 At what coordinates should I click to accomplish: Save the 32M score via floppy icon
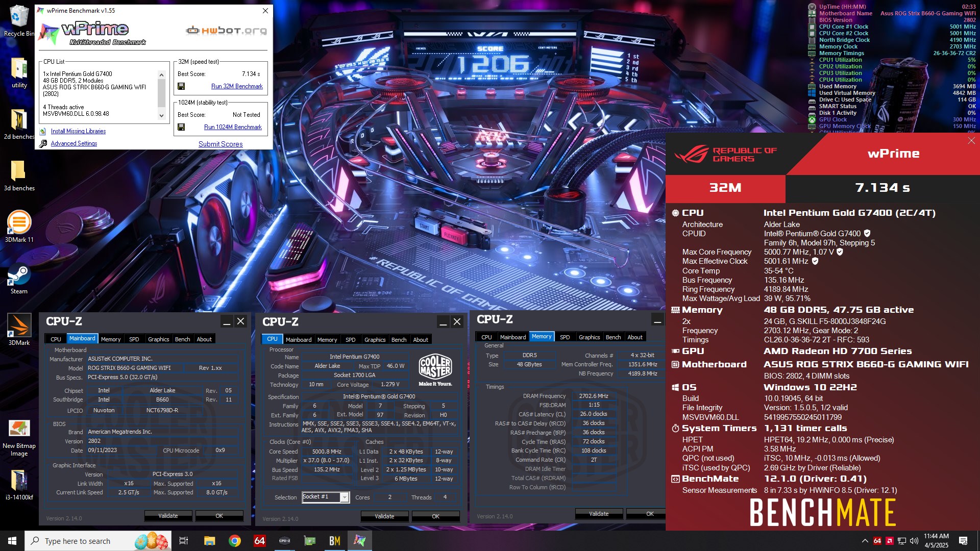pyautogui.click(x=181, y=86)
